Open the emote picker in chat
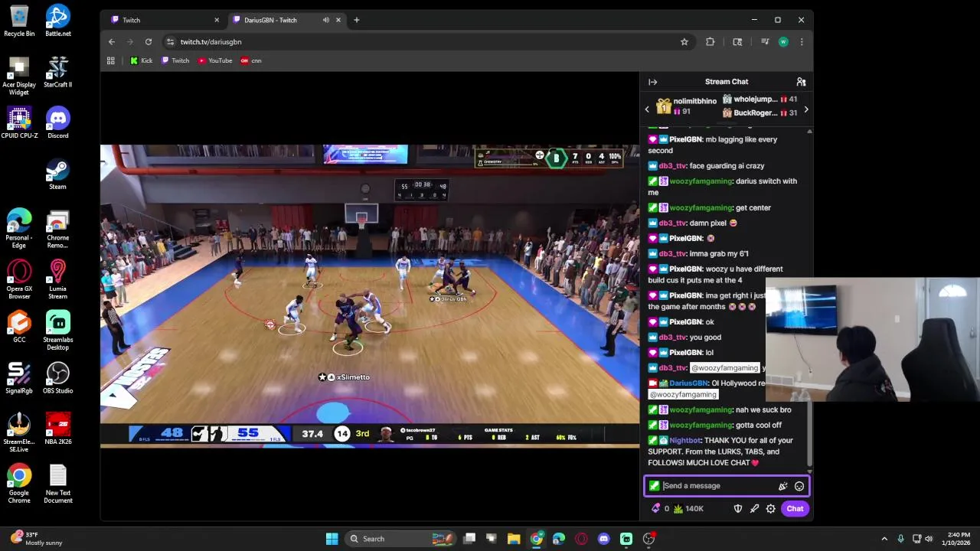Screen dimensions: 980x551 (799, 486)
